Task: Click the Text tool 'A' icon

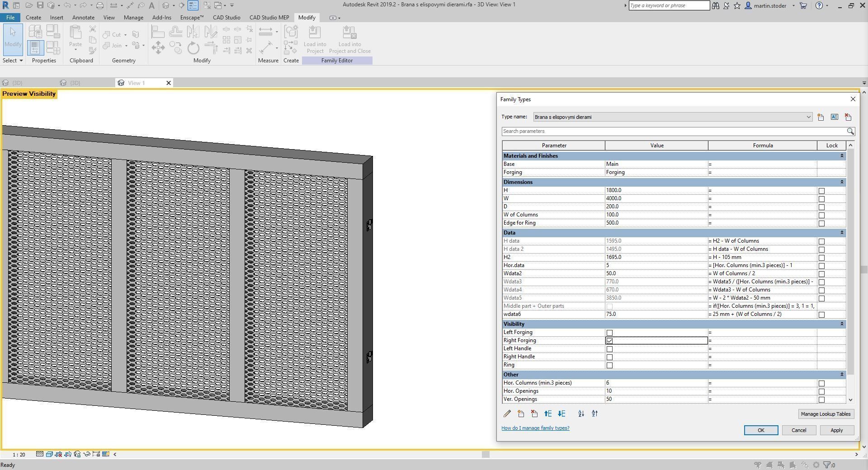Action: coord(151,5)
